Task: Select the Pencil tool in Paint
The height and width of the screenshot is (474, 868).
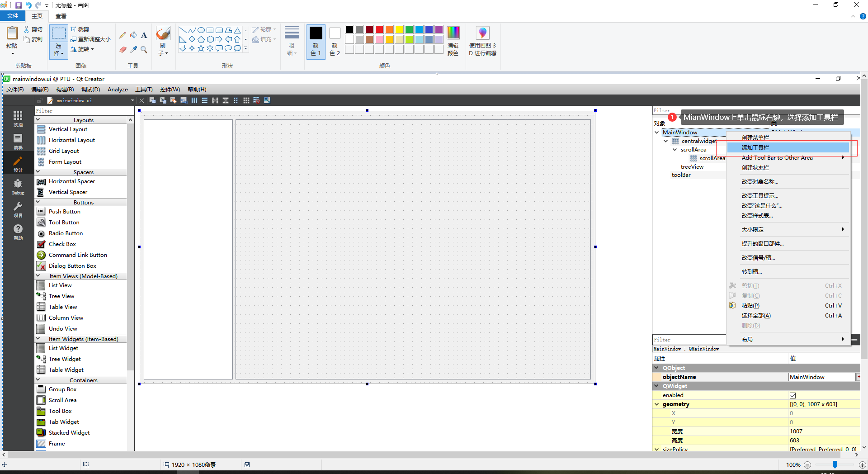Action: click(x=123, y=35)
